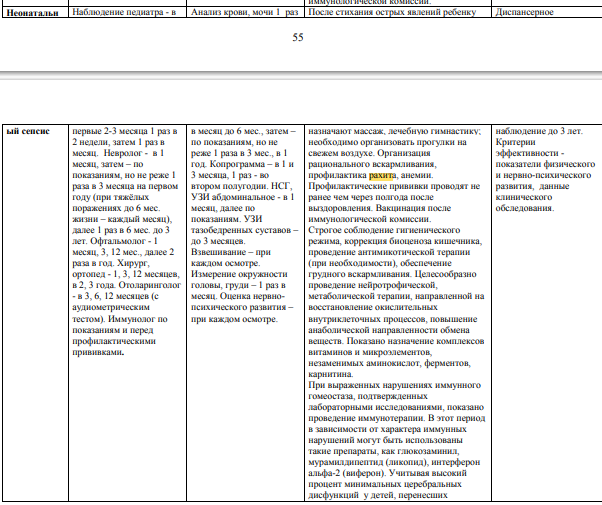Click "Измерение окружности" line
The height and width of the screenshot is (505, 602).
pyautogui.click(x=239, y=275)
